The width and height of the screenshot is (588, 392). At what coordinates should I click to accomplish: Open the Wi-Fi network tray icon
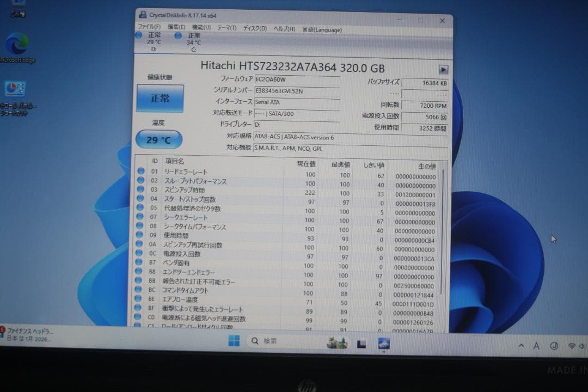(572, 346)
